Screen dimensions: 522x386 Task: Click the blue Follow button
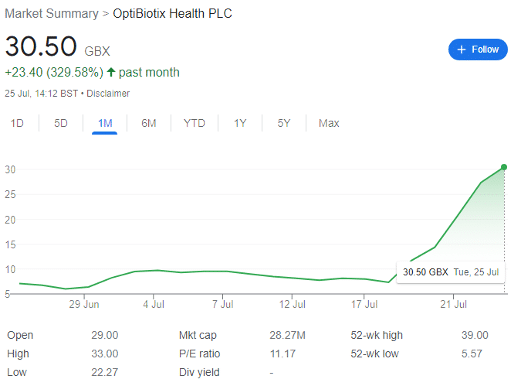478,50
